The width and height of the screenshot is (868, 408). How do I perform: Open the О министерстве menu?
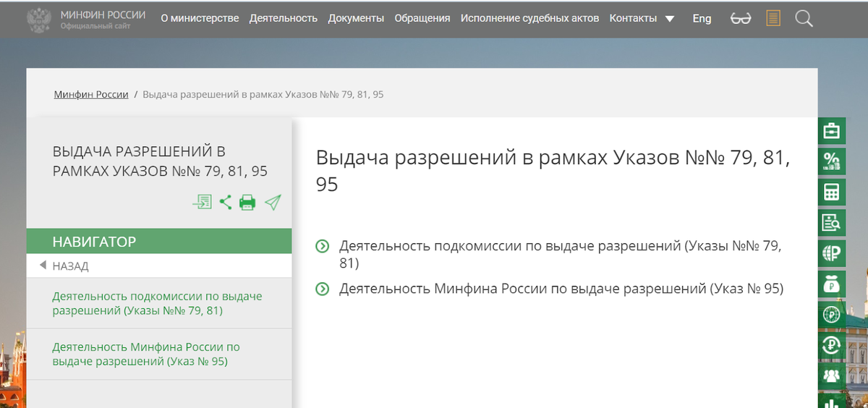point(200,18)
